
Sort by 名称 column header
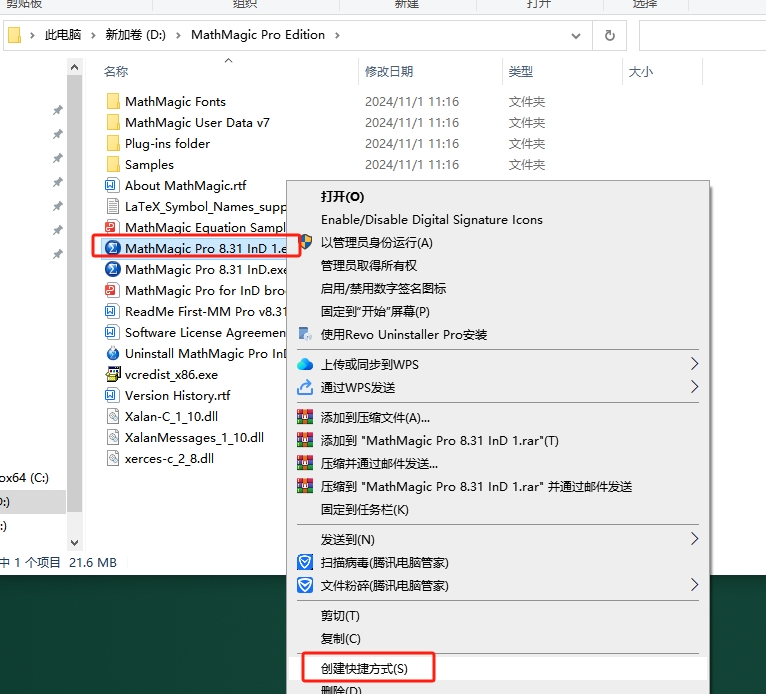(x=116, y=71)
